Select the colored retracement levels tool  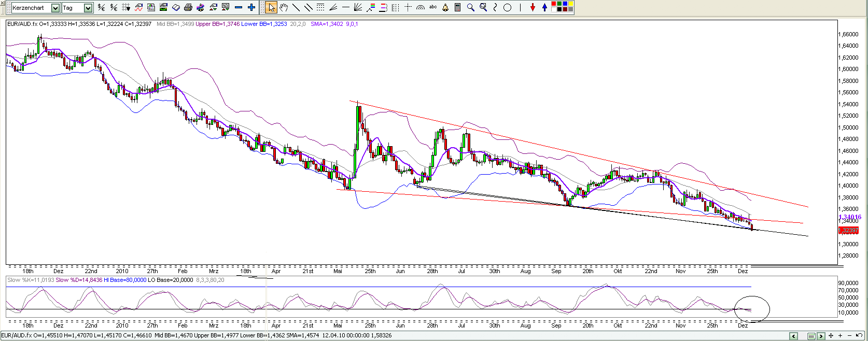(371, 7)
